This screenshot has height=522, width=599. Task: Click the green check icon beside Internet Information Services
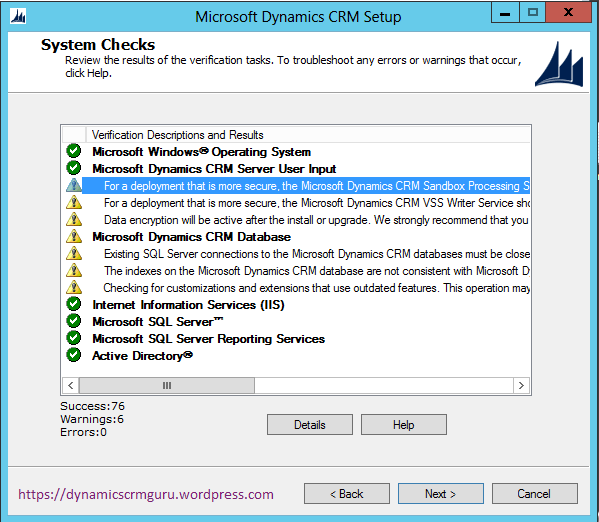[74, 304]
